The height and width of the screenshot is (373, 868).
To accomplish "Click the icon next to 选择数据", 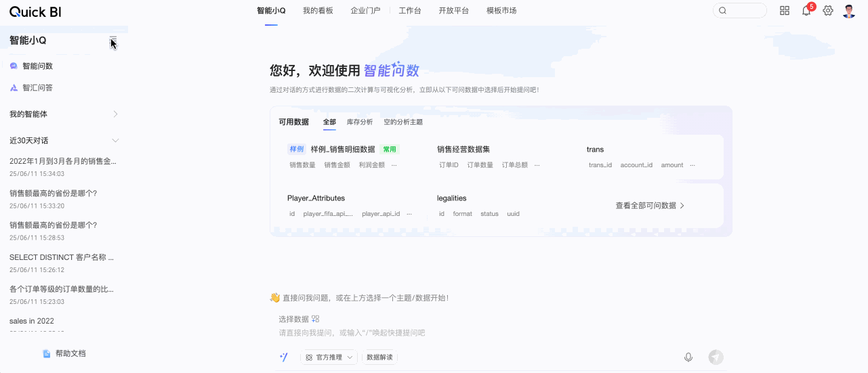I will pyautogui.click(x=315, y=319).
